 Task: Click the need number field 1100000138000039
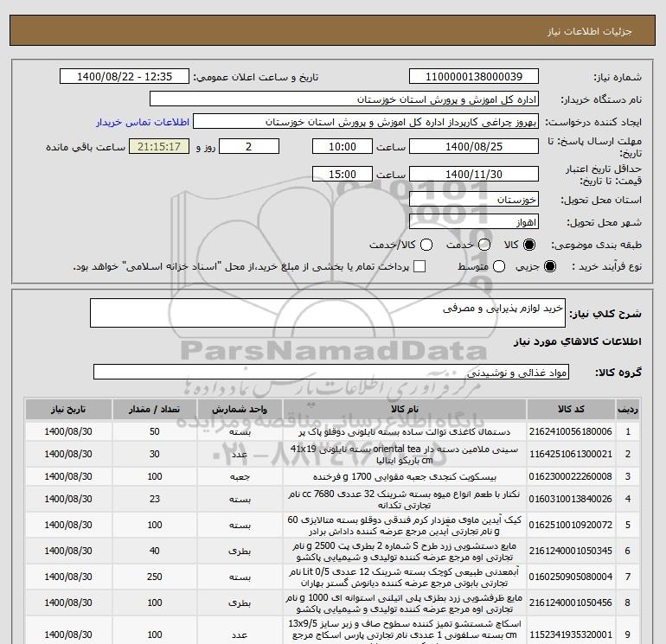click(x=474, y=77)
